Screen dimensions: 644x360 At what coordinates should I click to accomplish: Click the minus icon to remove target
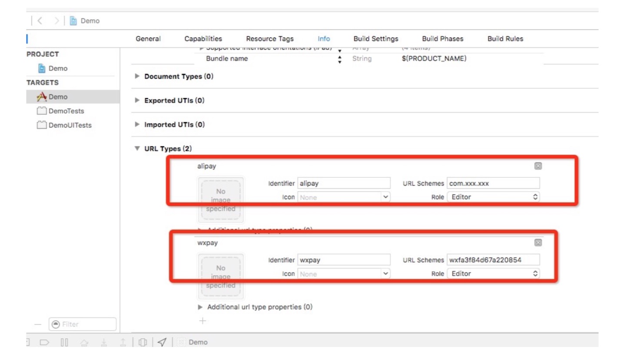pos(38,324)
